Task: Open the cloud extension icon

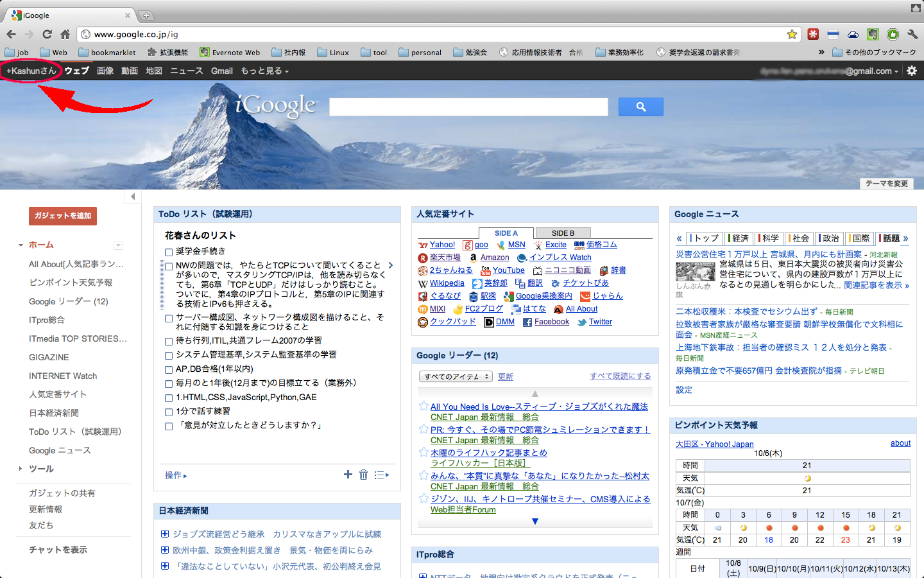Action: point(853,34)
